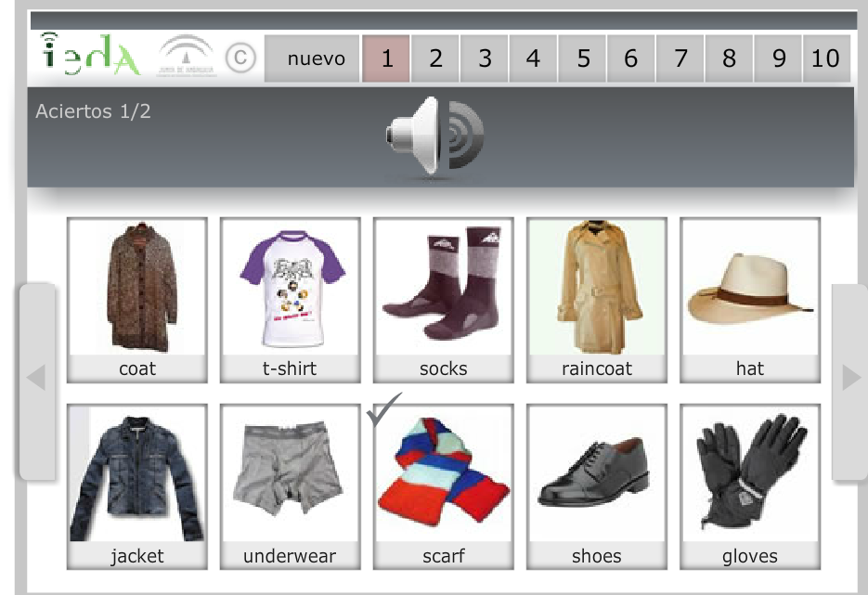The width and height of the screenshot is (868, 595).
Task: Pick the socks card
Action: click(x=444, y=300)
